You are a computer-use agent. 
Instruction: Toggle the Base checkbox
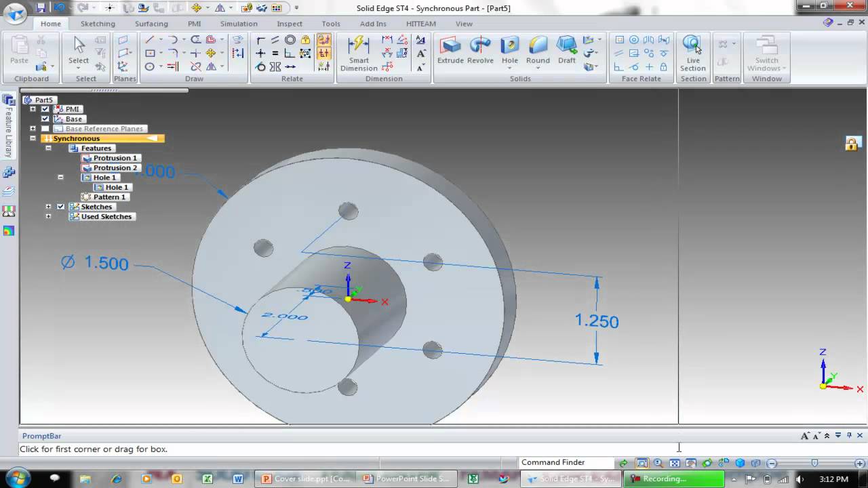pyautogui.click(x=45, y=119)
